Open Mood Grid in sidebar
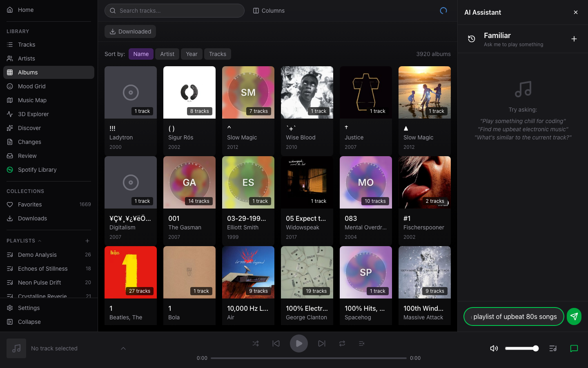Screen dimensions: 588x368 point(32,86)
